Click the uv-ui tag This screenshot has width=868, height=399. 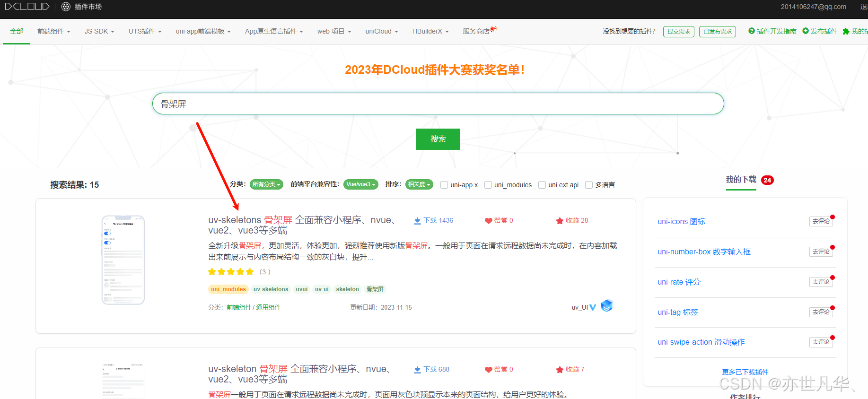322,289
